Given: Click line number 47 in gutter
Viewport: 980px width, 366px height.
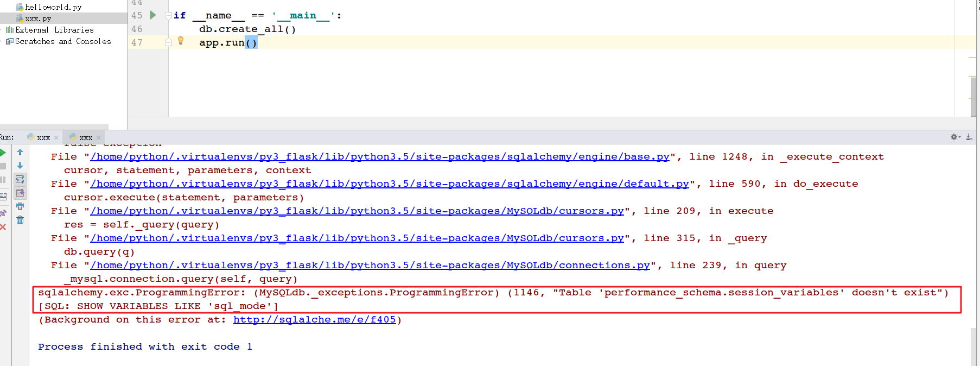Looking at the screenshot, I should 137,42.
